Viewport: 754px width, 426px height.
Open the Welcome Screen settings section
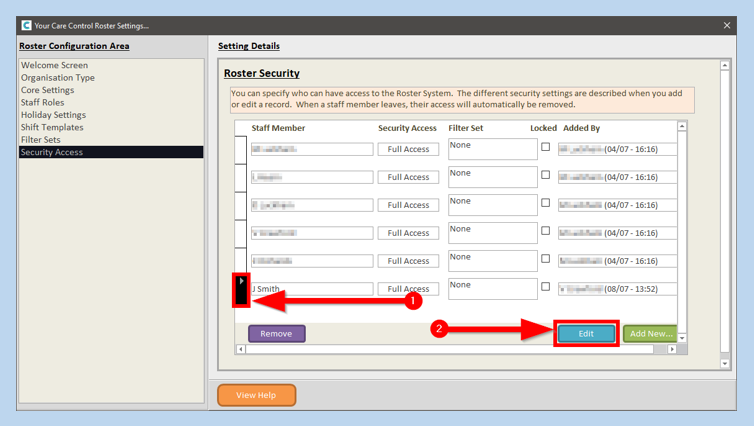[54, 65]
